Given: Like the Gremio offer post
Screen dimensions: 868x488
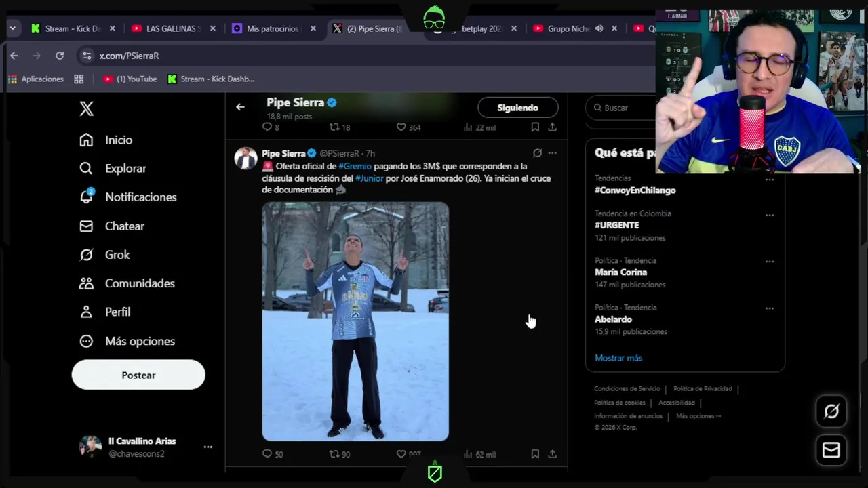Looking at the screenshot, I should (408, 454).
